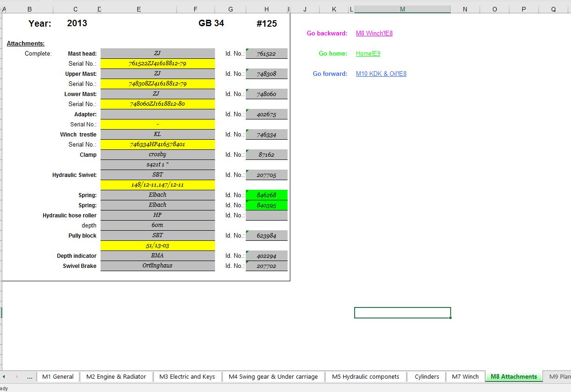Select Winch trestle serial 746334HP416578401 cell
The image size is (571, 392).
pyautogui.click(x=158, y=144)
